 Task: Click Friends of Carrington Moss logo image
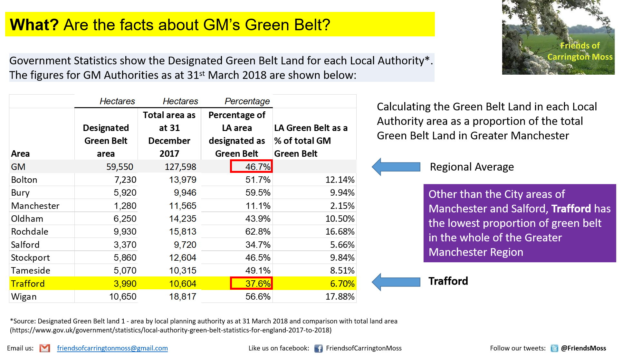pos(559,37)
